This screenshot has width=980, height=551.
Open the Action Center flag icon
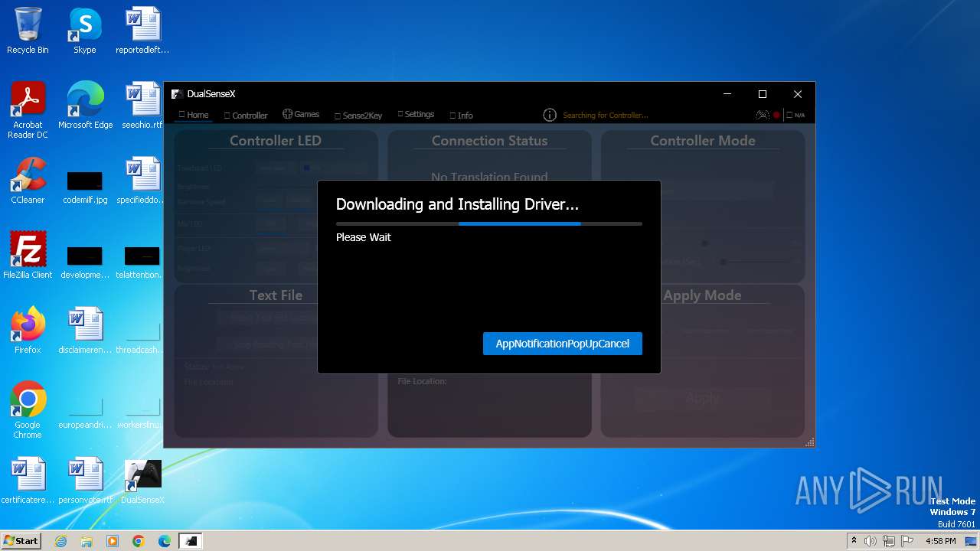pos(906,541)
